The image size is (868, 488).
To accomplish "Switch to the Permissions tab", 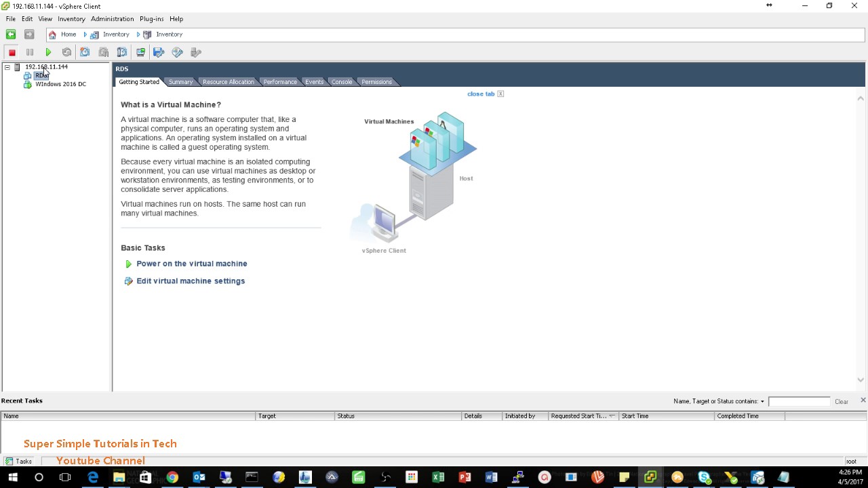I will click(x=376, y=82).
